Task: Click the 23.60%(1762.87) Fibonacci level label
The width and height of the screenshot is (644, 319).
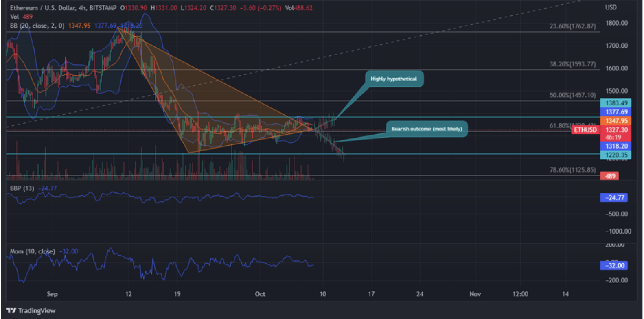Action: click(573, 26)
